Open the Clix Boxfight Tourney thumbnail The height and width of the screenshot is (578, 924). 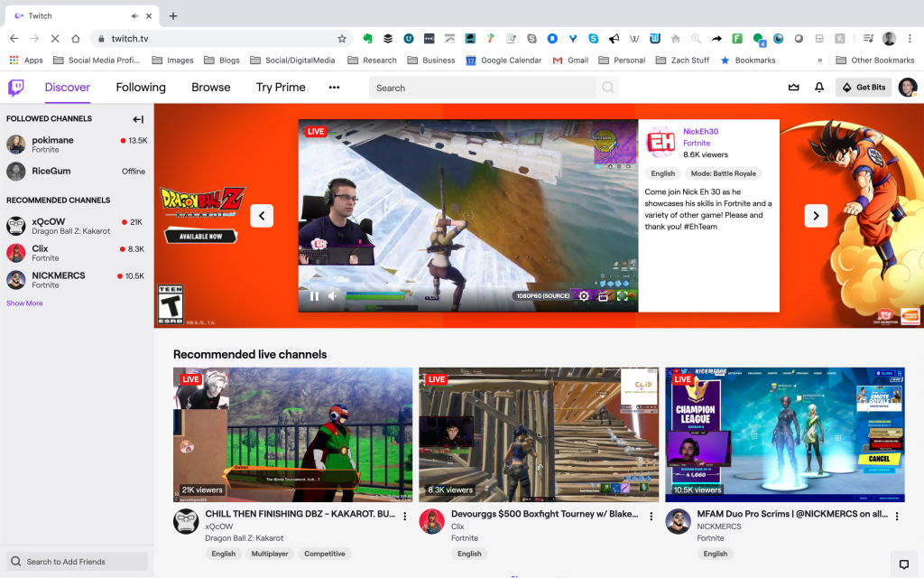539,434
